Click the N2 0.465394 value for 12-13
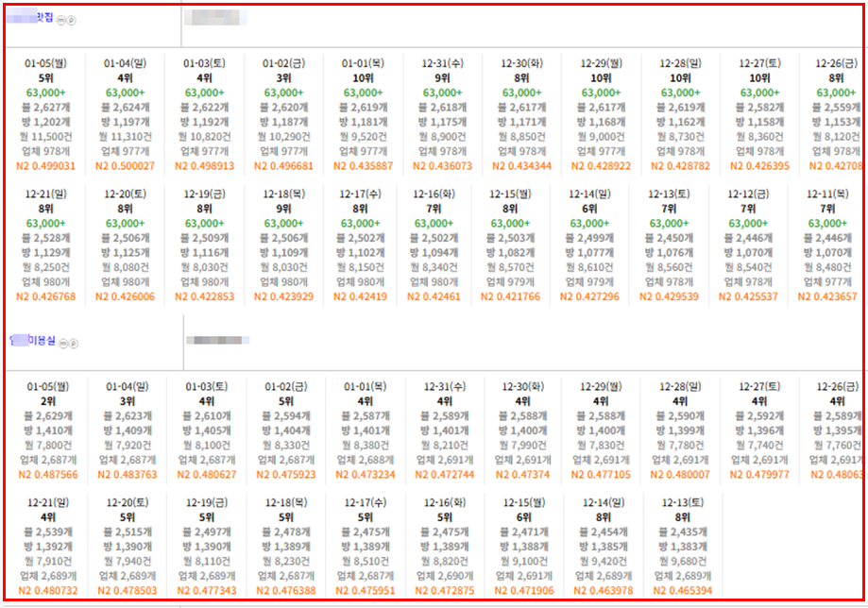Viewport: 868px width, 608px height. point(680,591)
